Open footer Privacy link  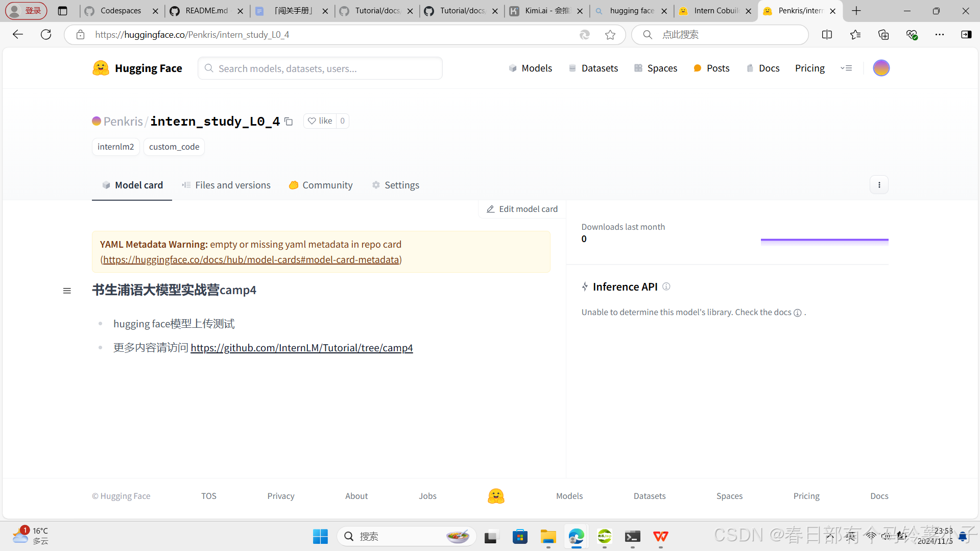pyautogui.click(x=281, y=496)
